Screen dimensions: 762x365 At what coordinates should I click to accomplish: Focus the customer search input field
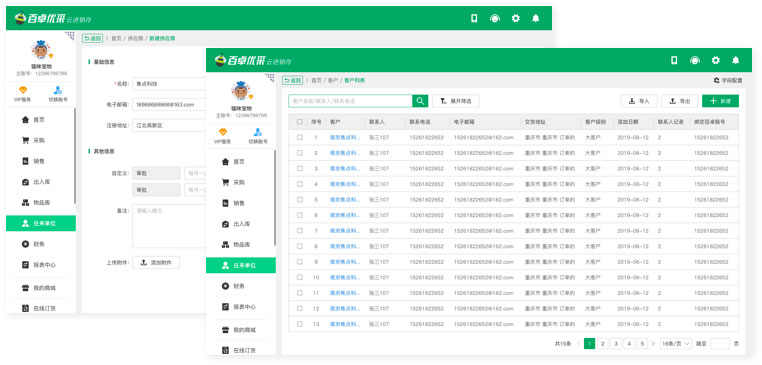350,101
